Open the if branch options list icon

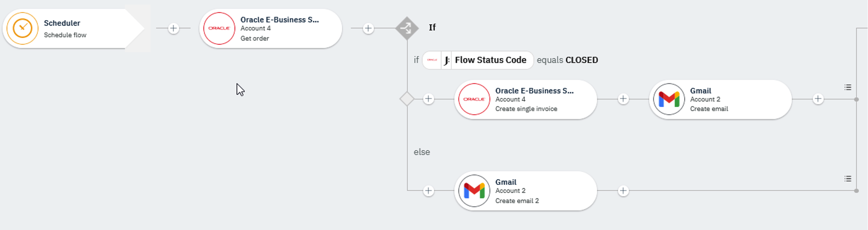point(848,87)
